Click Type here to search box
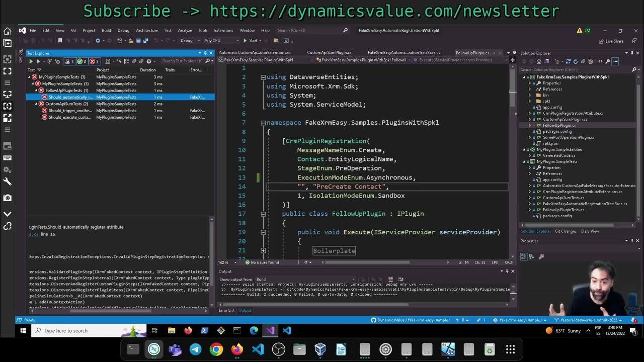The height and width of the screenshot is (362, 644). coord(88,330)
